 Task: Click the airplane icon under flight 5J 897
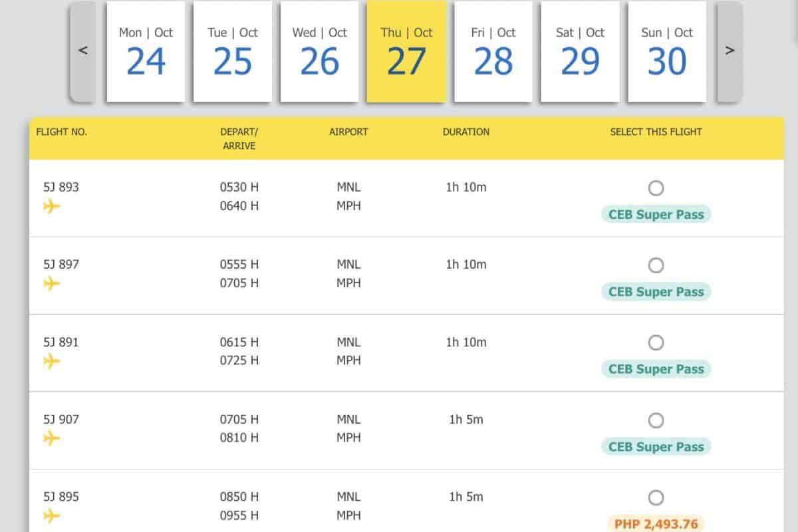[51, 283]
